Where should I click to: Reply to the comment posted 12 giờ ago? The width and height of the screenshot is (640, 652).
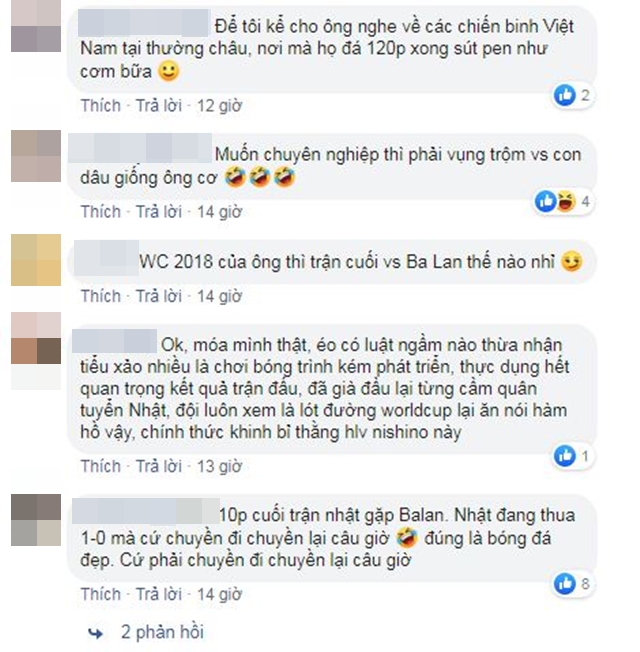pos(159,106)
